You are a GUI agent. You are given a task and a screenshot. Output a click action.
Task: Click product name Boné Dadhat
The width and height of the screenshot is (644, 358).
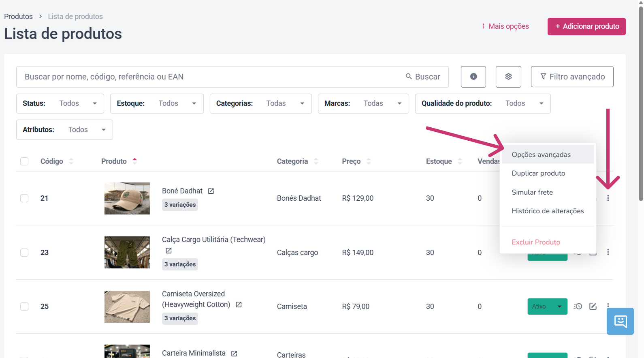[182, 191]
